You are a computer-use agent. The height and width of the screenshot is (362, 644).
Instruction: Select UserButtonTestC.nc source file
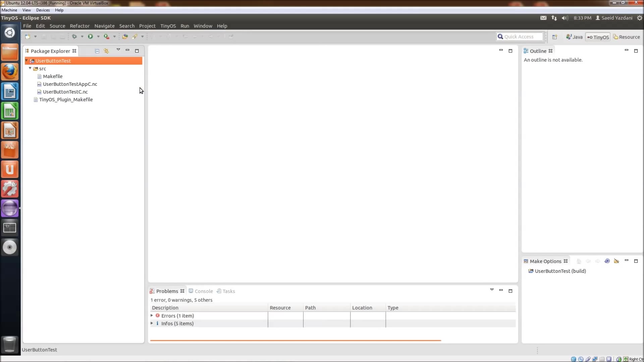point(65,92)
